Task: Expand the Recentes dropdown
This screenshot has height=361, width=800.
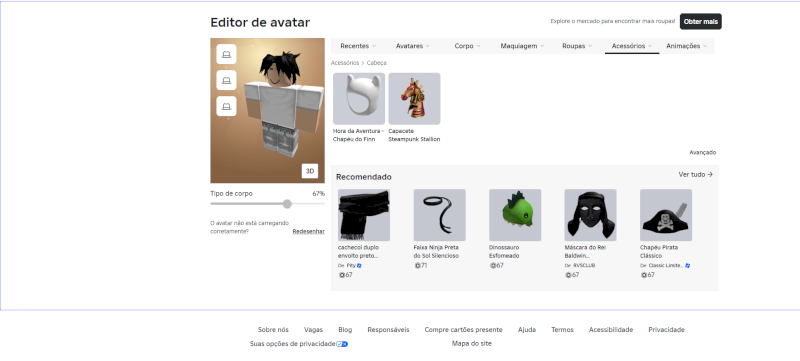Action: 358,46
